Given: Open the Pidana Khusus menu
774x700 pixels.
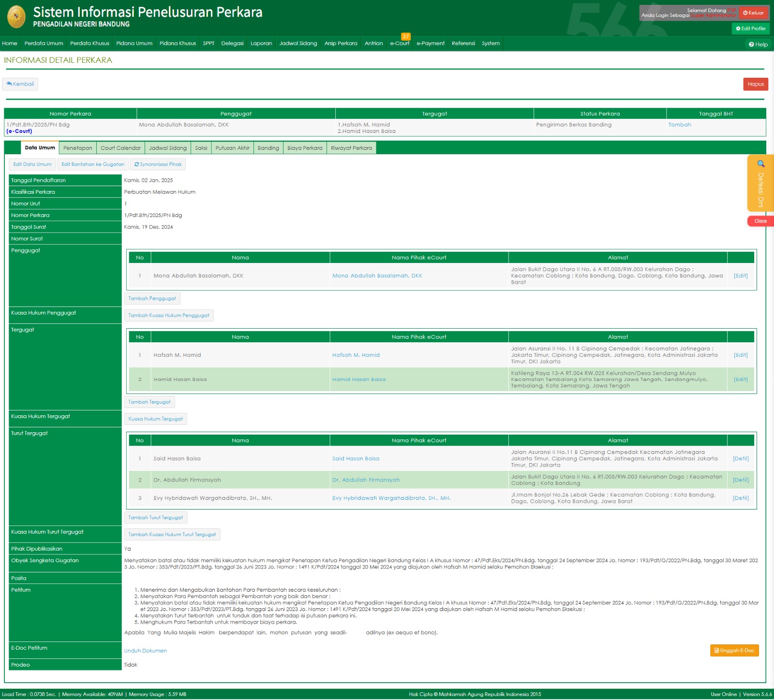Looking at the screenshot, I should [178, 44].
